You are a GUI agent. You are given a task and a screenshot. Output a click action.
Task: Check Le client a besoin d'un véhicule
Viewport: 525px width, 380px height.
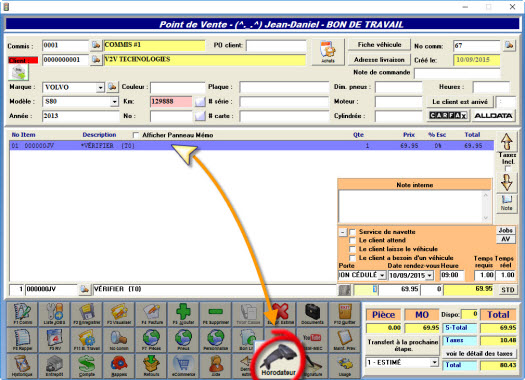(352, 258)
